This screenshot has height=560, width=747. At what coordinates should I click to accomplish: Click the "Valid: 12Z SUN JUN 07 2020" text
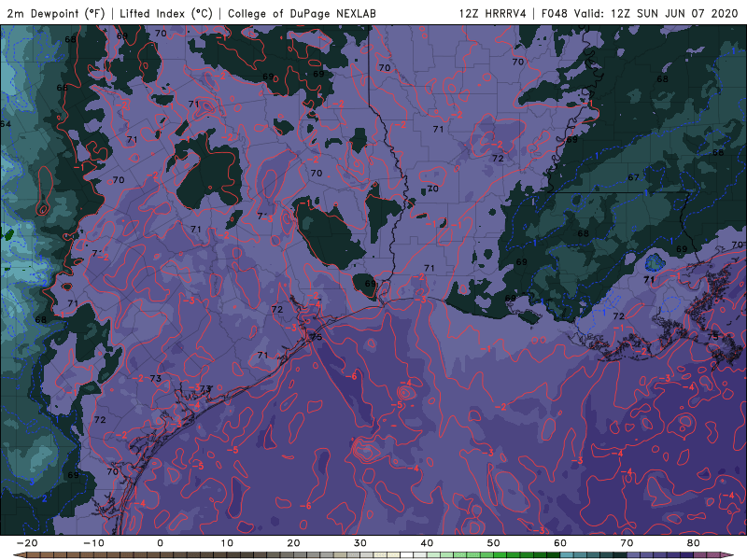[x=655, y=13]
